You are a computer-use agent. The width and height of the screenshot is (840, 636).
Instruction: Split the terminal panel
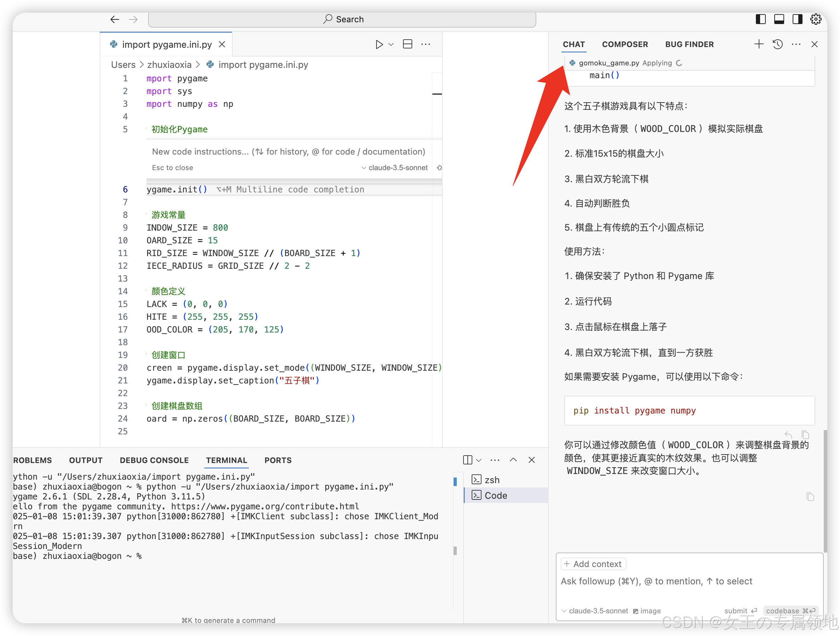pos(467,460)
